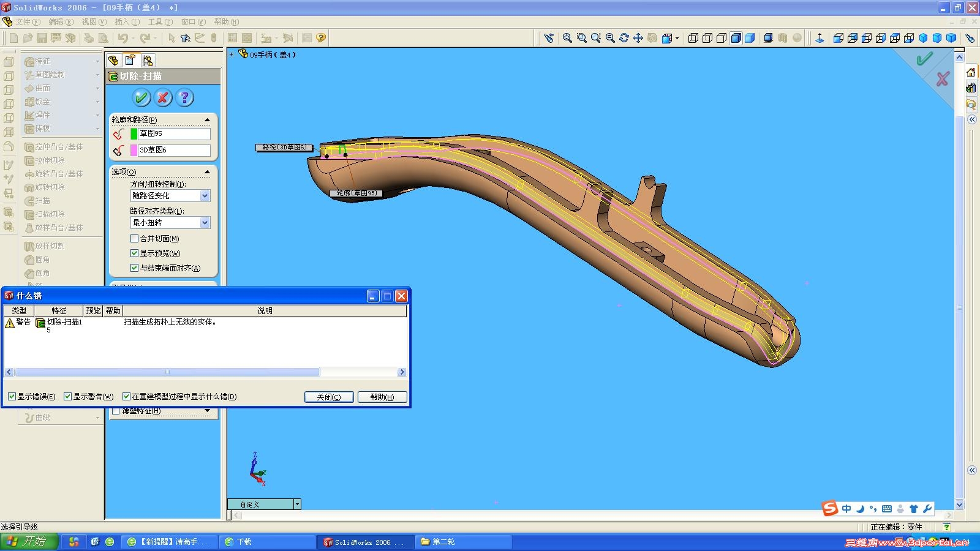Select the Pan view tool
Screen dimensions: 980x551
pyautogui.click(x=638, y=38)
